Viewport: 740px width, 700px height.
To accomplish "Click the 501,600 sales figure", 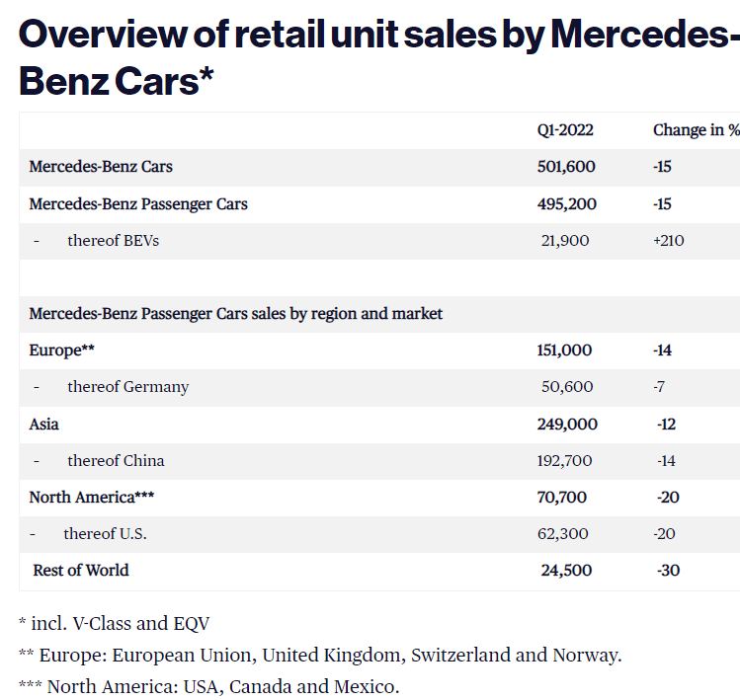I will 566,166.
